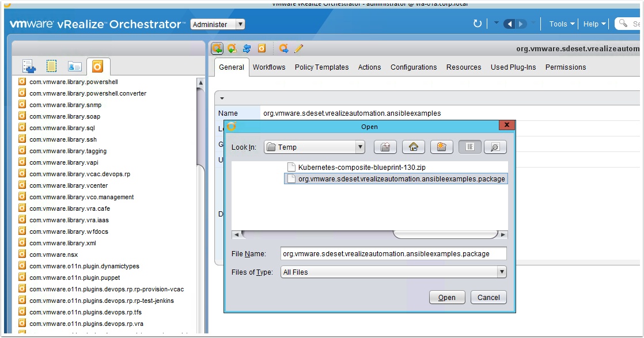Select com.vmware.library.snmp package
The width and height of the screenshot is (644, 338).
pyautogui.click(x=65, y=105)
